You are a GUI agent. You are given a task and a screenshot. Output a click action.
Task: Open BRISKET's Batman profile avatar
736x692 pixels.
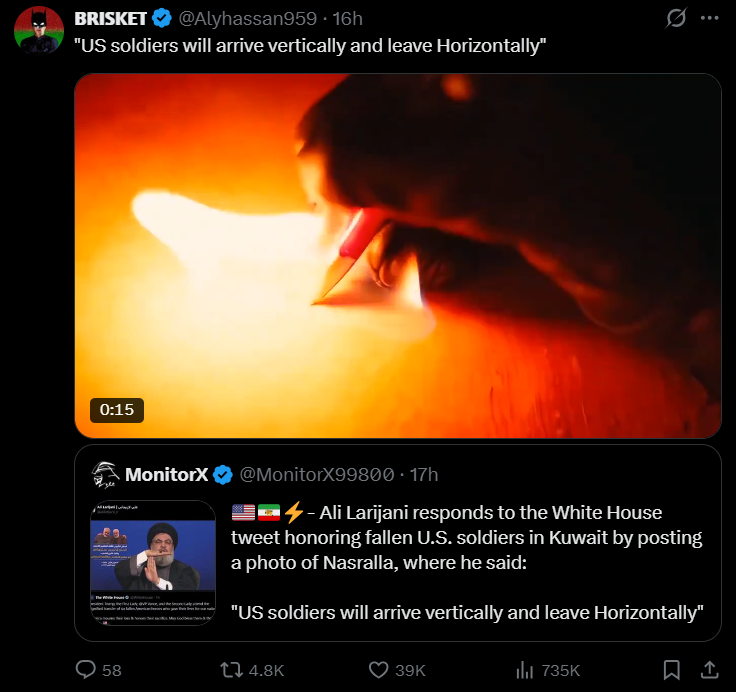pos(39,30)
